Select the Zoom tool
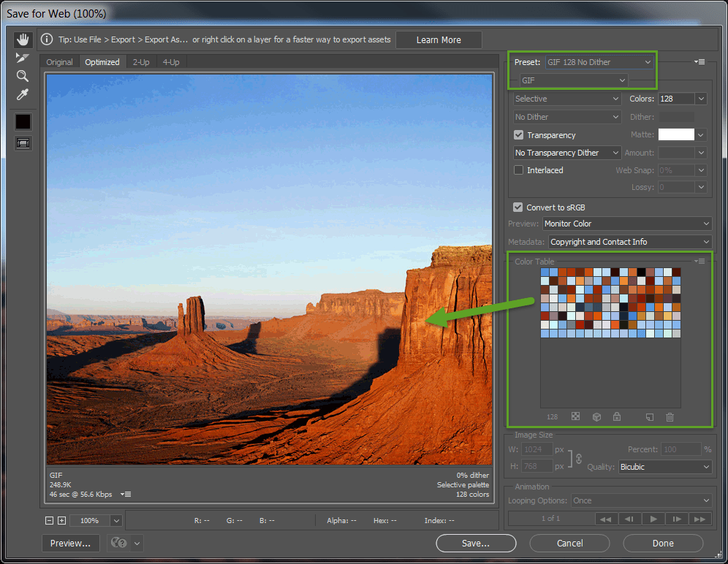This screenshot has height=564, width=728. pos(23,76)
